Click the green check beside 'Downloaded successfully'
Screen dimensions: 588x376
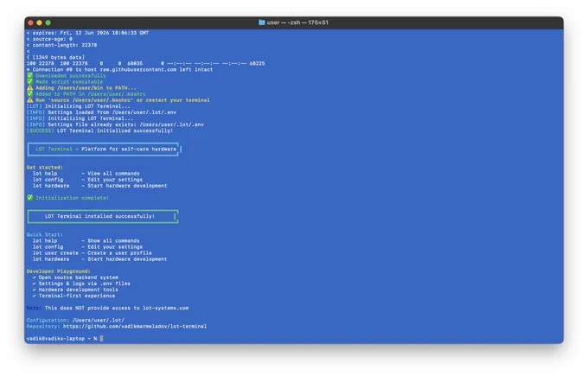[x=30, y=75]
